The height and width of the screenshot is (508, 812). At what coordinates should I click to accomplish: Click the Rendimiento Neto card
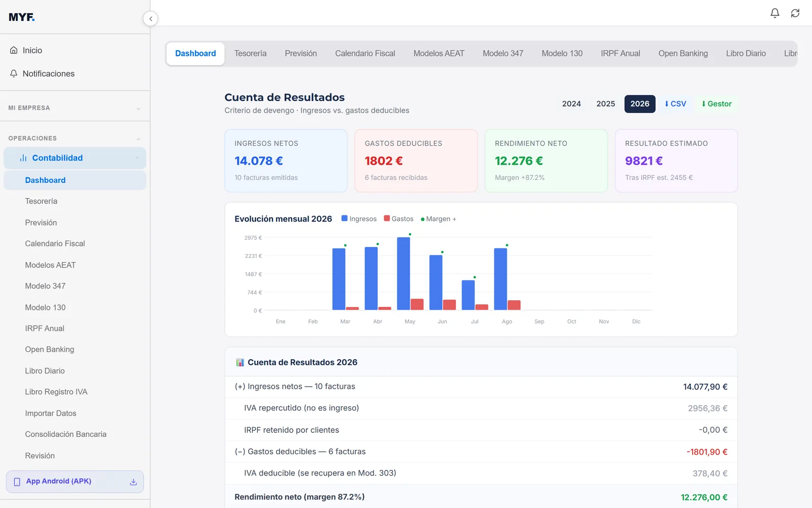(546, 161)
